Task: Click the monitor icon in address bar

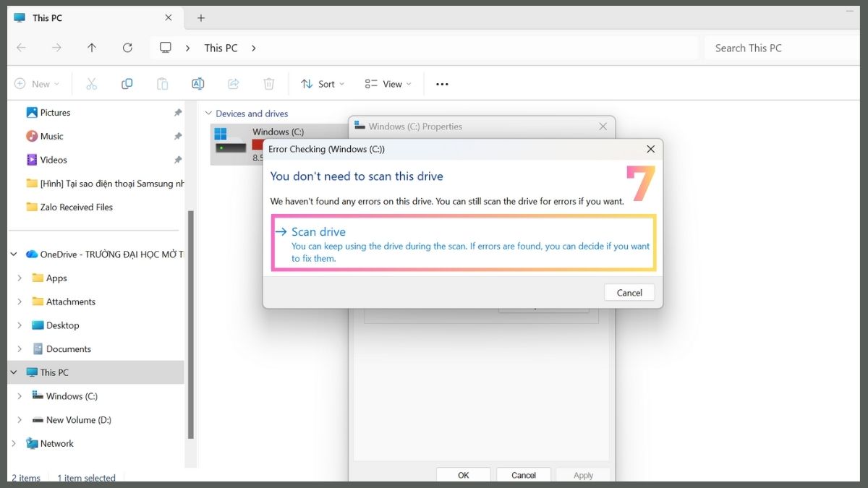Action: 166,48
